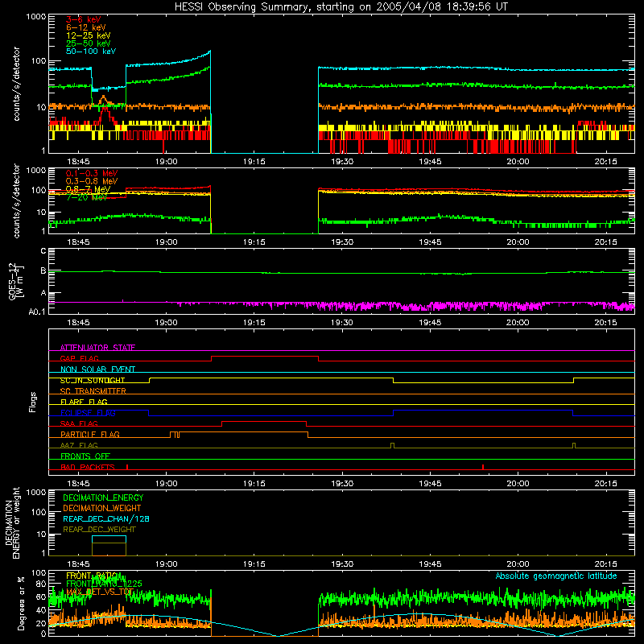644x644 pixels.
Task: Click the 25-50 keV legend label
Action: tap(89, 43)
